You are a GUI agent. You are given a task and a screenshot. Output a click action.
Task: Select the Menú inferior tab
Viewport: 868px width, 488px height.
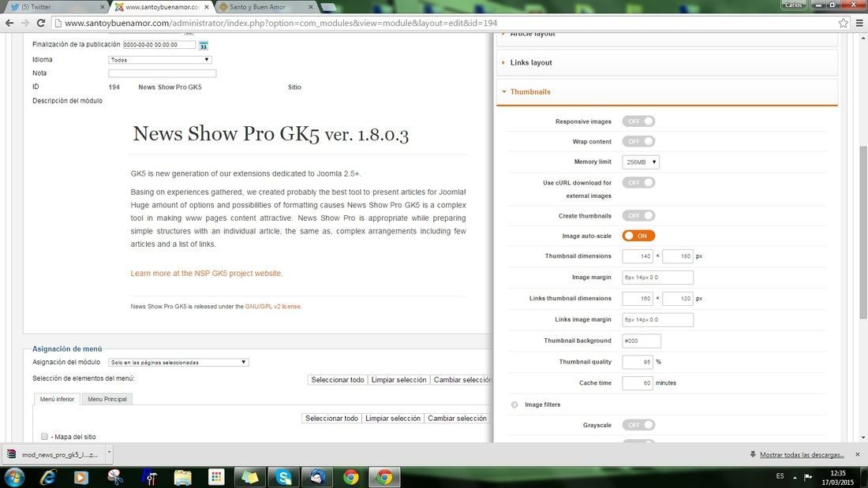pos(57,399)
